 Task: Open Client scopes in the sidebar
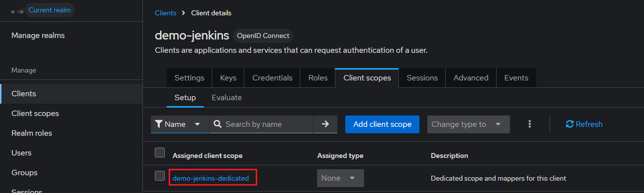coord(71,114)
